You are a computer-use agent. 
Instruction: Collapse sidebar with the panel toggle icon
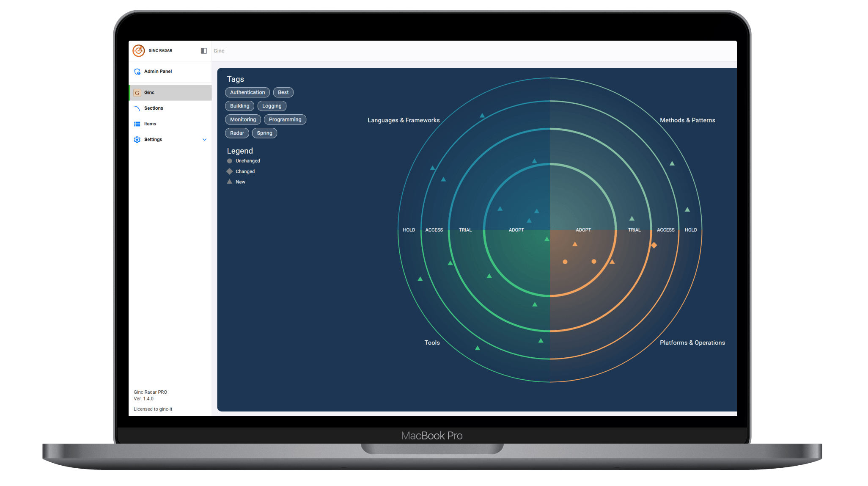pos(203,51)
